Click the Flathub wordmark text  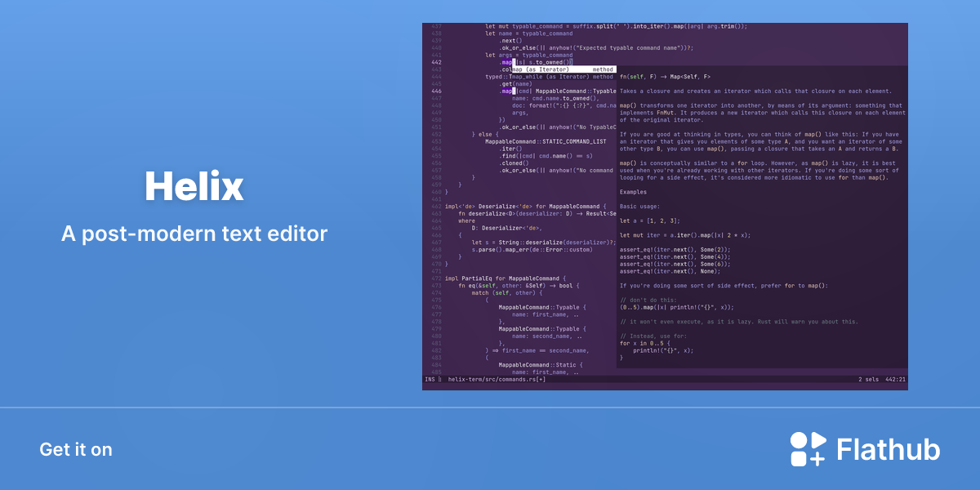[x=889, y=450]
